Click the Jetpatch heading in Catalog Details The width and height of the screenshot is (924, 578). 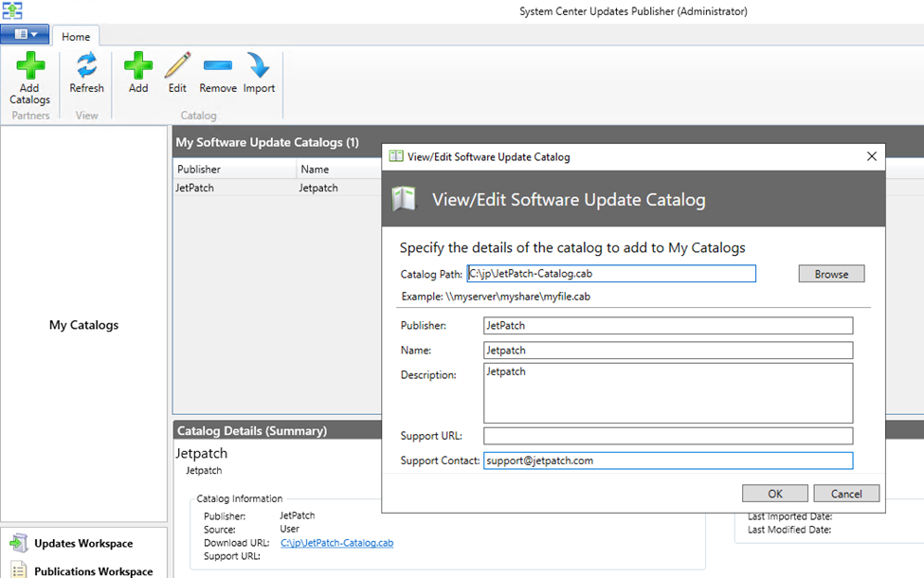pyautogui.click(x=201, y=453)
